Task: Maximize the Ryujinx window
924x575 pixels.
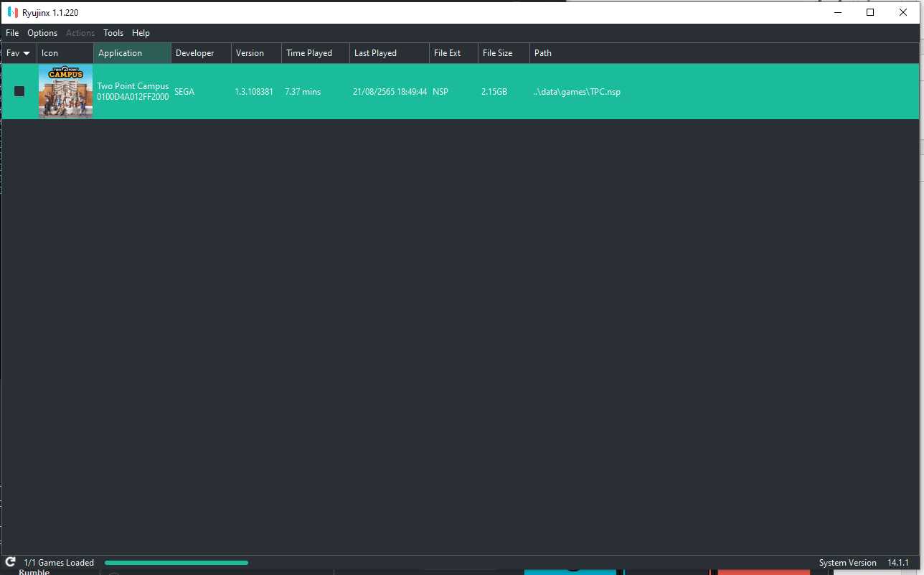Action: (870, 12)
